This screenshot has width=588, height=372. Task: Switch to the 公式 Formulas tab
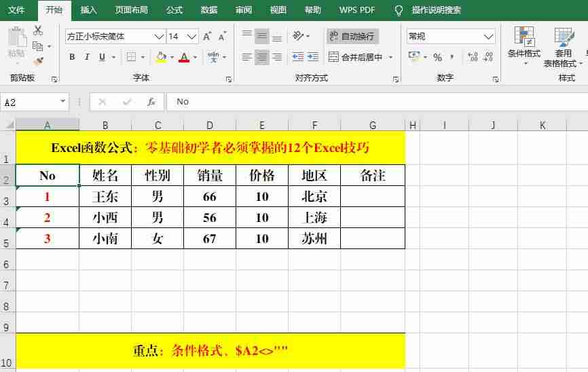coord(174,10)
